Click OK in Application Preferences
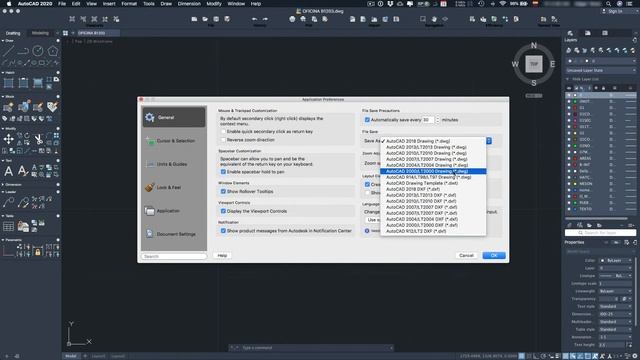 click(494, 256)
